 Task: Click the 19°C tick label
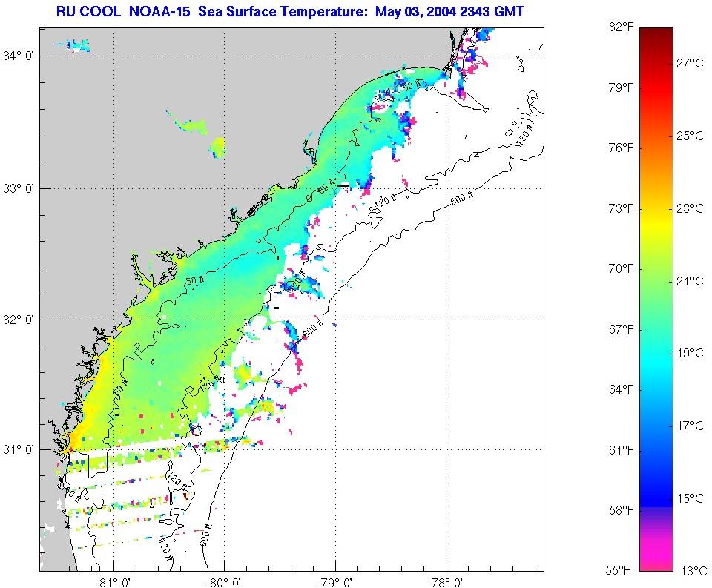tap(690, 353)
